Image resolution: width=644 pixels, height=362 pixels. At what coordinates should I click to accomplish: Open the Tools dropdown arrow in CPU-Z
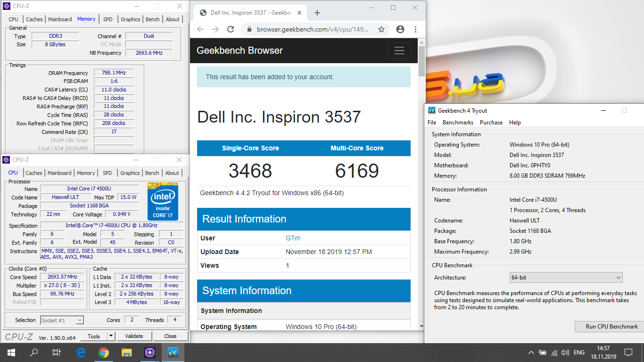tap(111, 336)
